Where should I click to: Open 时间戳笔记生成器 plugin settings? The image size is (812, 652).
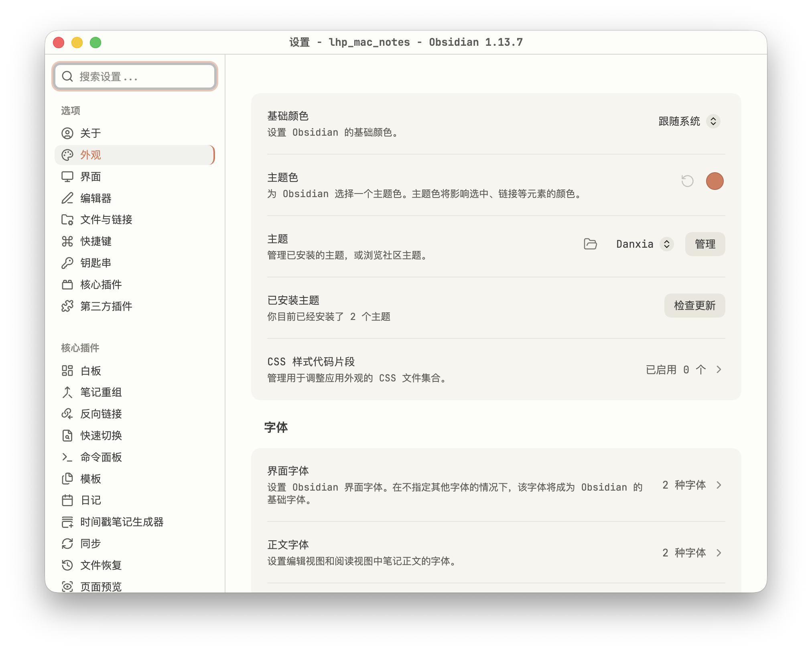(x=135, y=522)
